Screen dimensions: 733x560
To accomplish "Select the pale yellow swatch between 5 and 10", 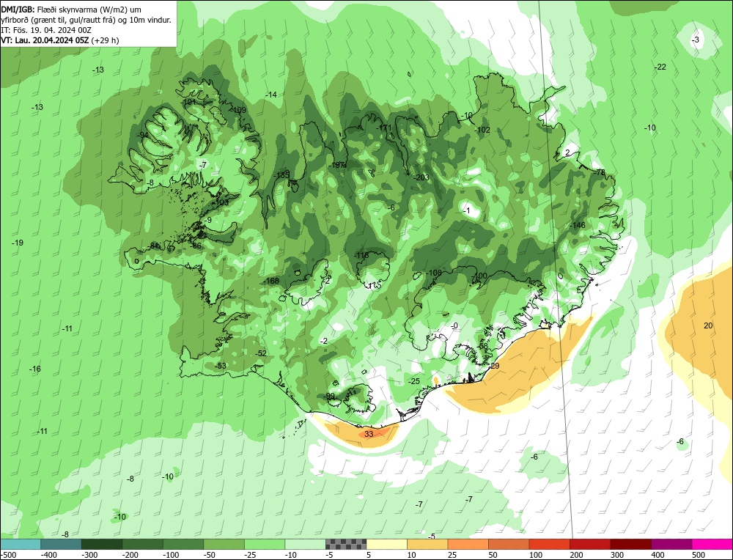I will click(386, 544).
